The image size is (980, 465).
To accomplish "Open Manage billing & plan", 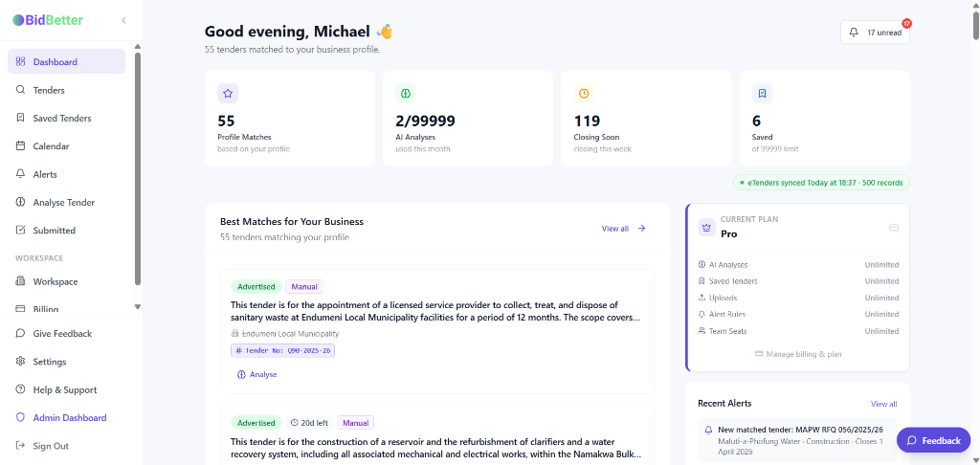I will coord(798,354).
